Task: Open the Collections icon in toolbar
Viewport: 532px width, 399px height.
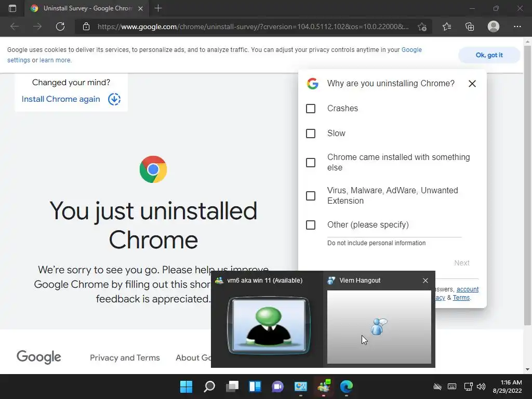Action: pyautogui.click(x=470, y=26)
